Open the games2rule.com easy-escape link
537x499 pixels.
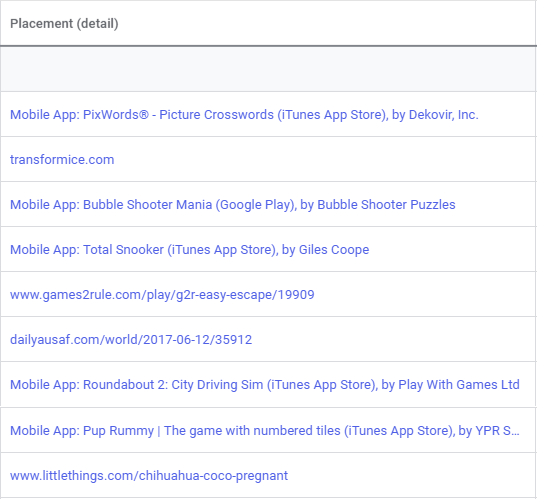point(162,295)
